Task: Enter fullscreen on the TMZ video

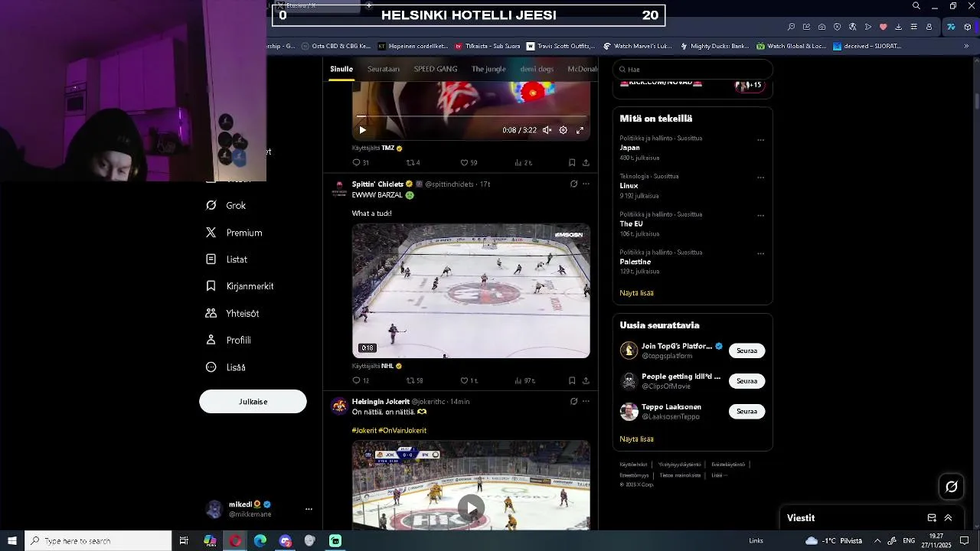Action: pos(580,130)
